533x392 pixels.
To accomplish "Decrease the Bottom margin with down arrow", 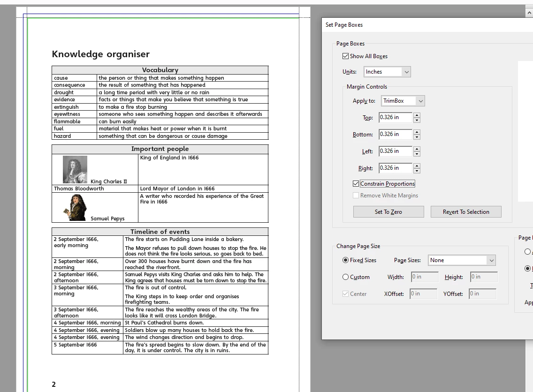I will click(x=417, y=137).
